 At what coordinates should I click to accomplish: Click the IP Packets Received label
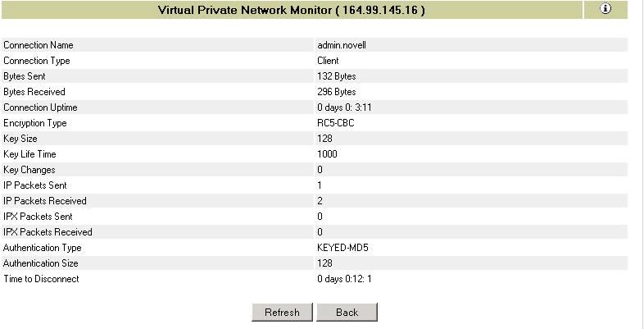(44, 201)
